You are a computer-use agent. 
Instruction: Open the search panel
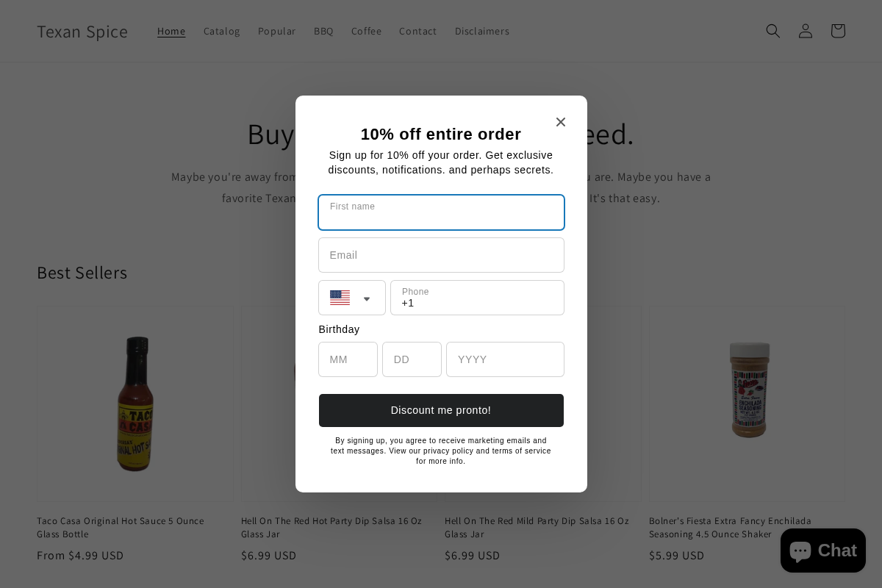point(773,31)
